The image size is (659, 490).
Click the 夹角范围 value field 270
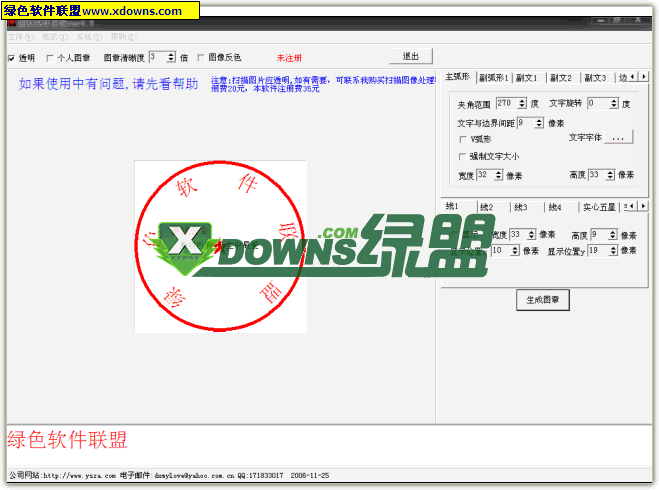[507, 103]
